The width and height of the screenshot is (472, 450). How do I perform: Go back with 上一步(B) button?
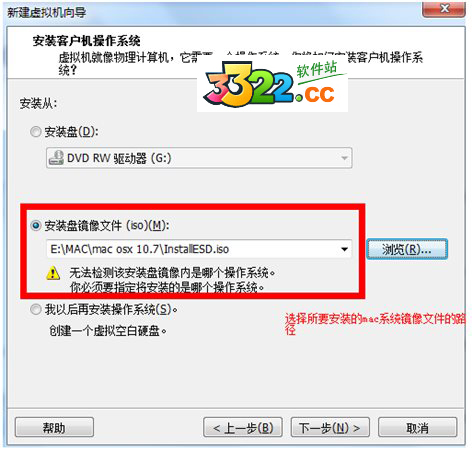243,427
